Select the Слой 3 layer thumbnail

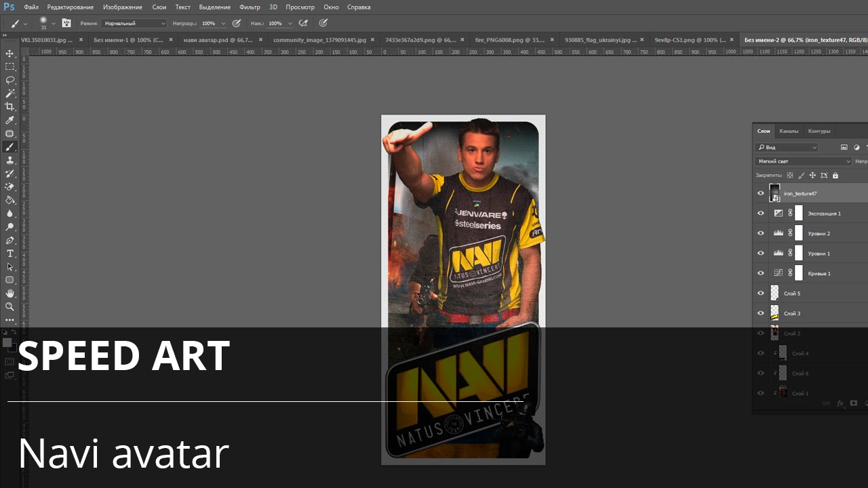(774, 313)
